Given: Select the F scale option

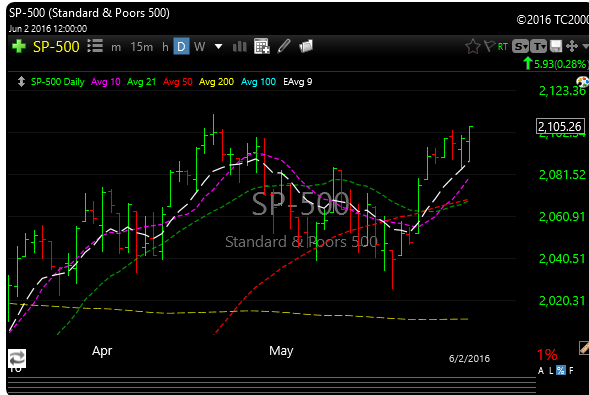Looking at the screenshot, I should [x=571, y=371].
